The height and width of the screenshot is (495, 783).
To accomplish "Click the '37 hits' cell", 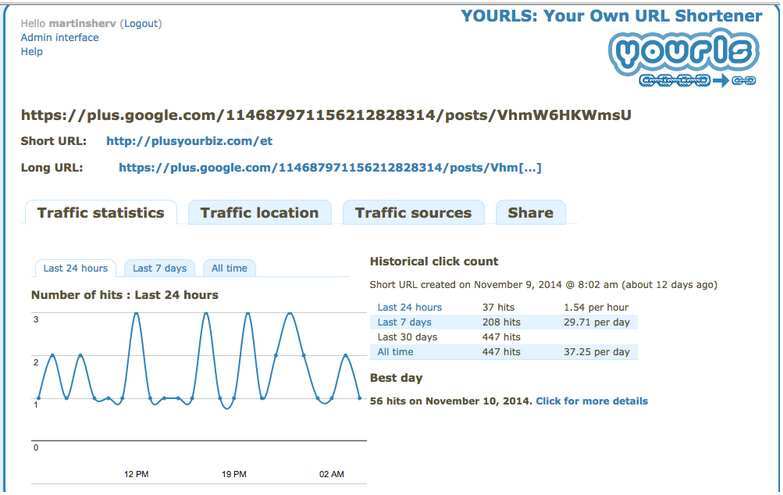I will point(498,307).
